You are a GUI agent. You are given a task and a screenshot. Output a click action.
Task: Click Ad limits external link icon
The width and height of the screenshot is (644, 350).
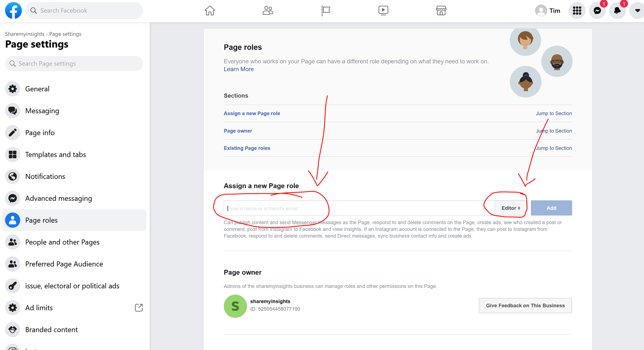(x=139, y=308)
